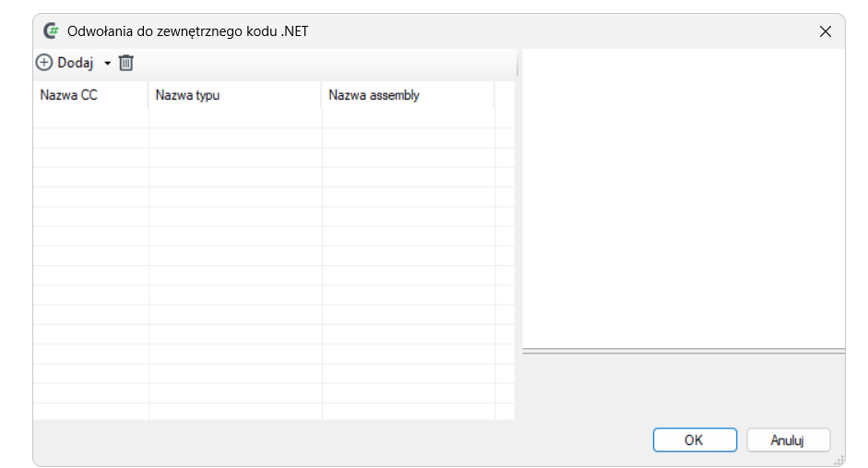Click the resize grip in dialog corner
Viewport: 868px width, 468px height.
pos(839,461)
